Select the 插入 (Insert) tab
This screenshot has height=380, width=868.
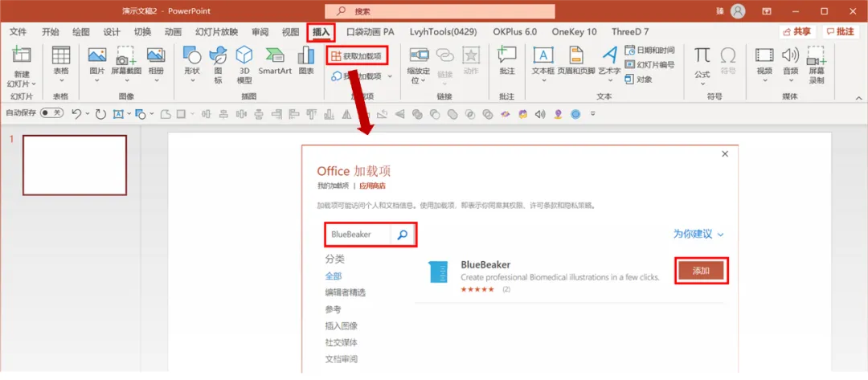tap(321, 33)
